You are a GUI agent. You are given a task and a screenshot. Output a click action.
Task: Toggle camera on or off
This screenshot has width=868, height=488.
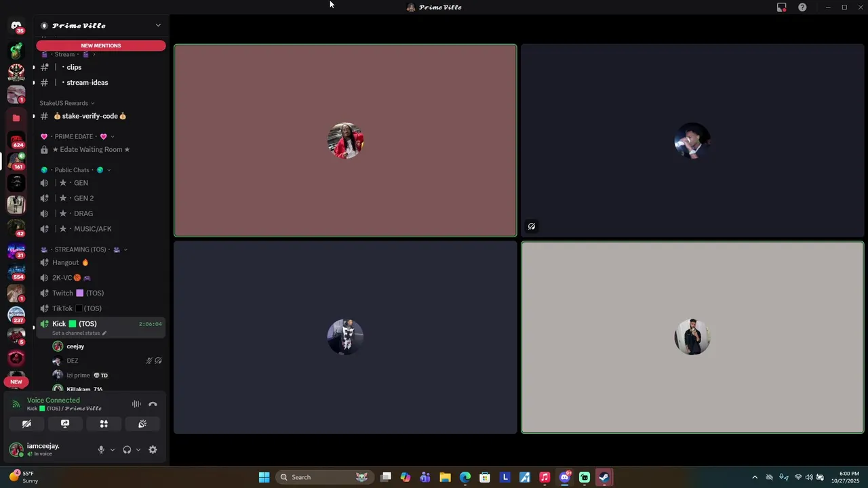pyautogui.click(x=26, y=424)
